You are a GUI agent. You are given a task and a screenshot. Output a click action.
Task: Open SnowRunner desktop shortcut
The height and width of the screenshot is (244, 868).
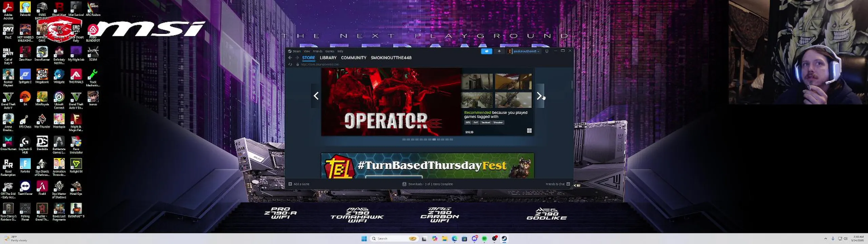[x=42, y=54]
